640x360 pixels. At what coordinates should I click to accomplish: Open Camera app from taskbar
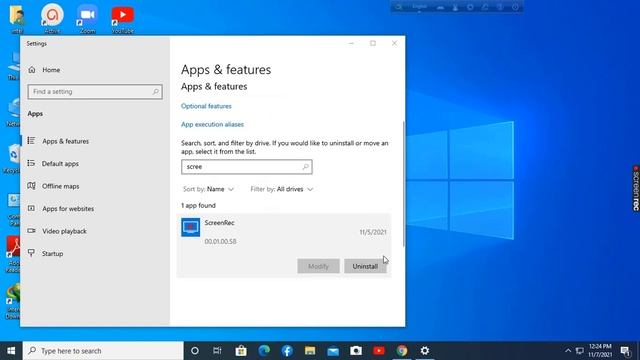coord(356,351)
